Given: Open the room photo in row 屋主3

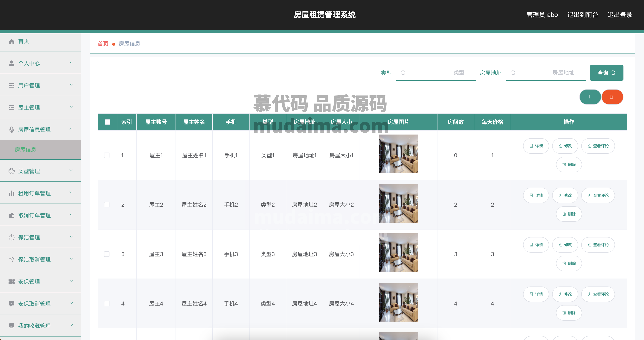Looking at the screenshot, I should (x=398, y=253).
